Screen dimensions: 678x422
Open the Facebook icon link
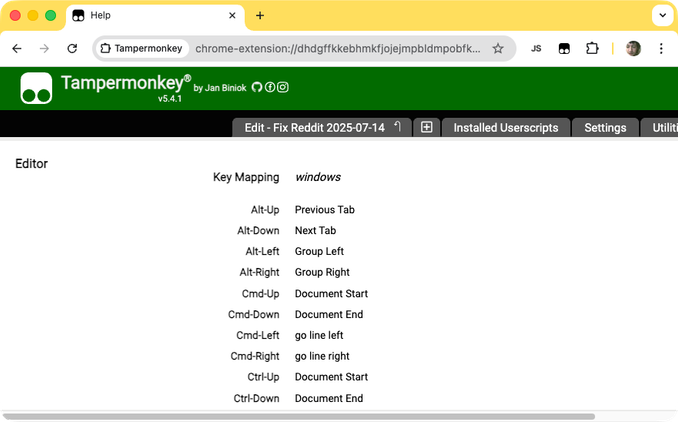270,87
